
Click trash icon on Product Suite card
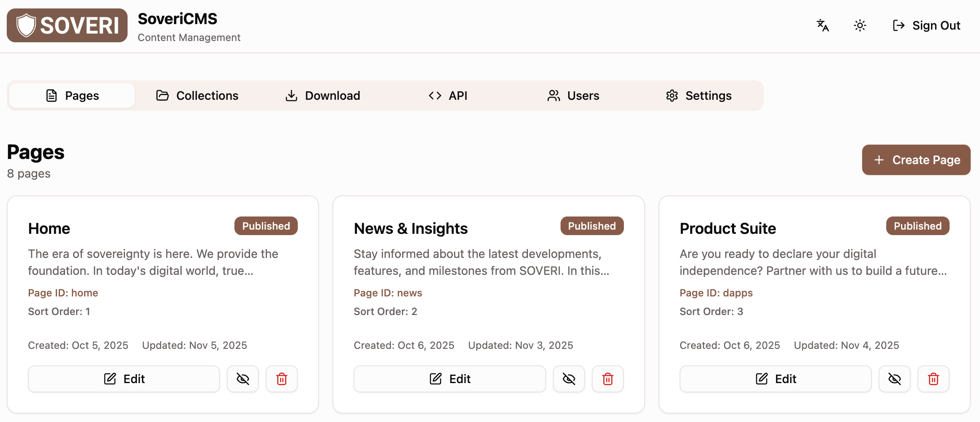coord(933,379)
